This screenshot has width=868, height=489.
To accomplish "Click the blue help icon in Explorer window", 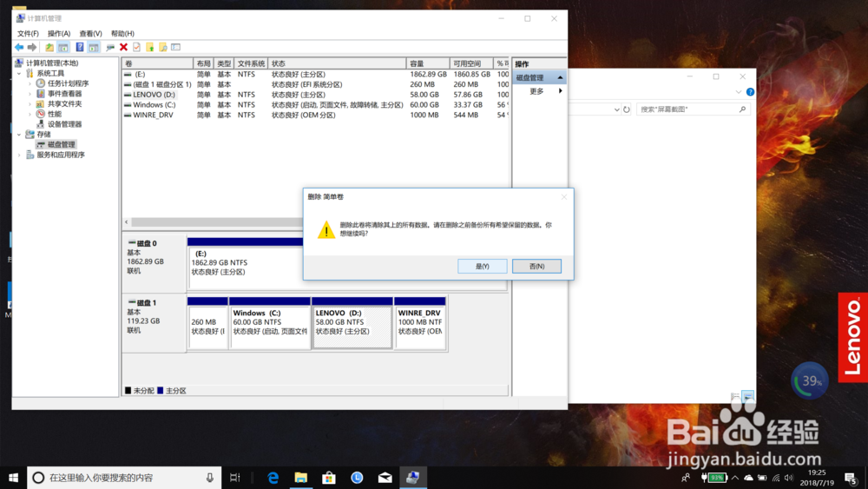I will click(750, 92).
